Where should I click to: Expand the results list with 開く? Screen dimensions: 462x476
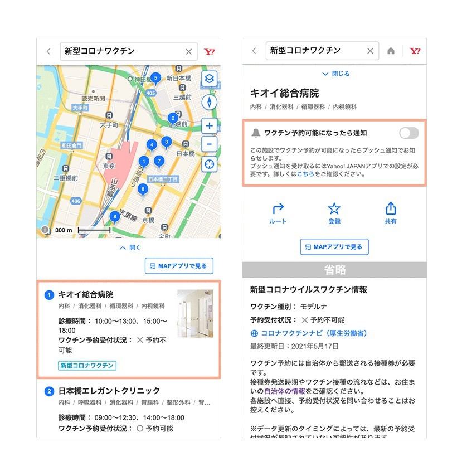tap(130, 247)
